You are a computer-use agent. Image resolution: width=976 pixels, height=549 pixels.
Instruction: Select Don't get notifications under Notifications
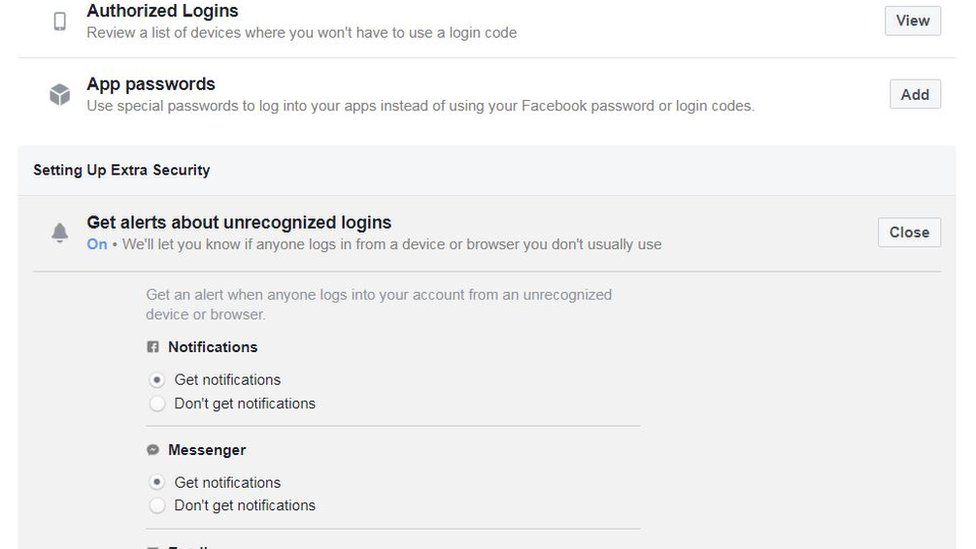click(x=157, y=404)
